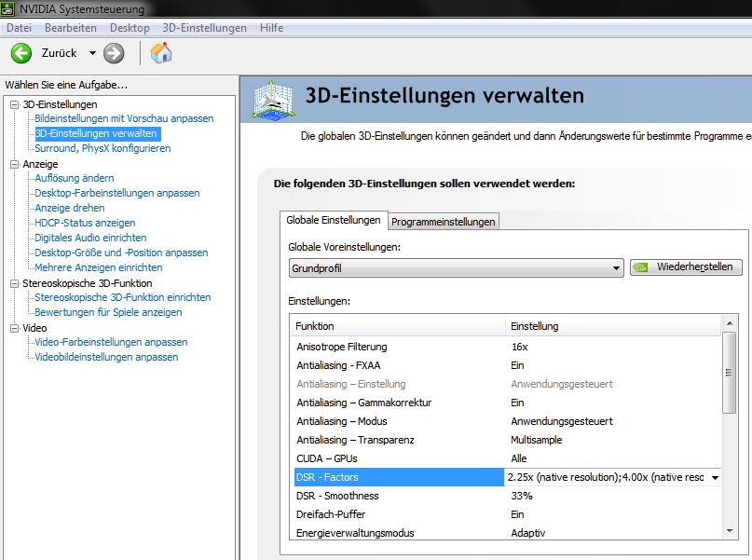
Task: Open Desktop-Farbeinstellungen anpassen
Action: (117, 193)
